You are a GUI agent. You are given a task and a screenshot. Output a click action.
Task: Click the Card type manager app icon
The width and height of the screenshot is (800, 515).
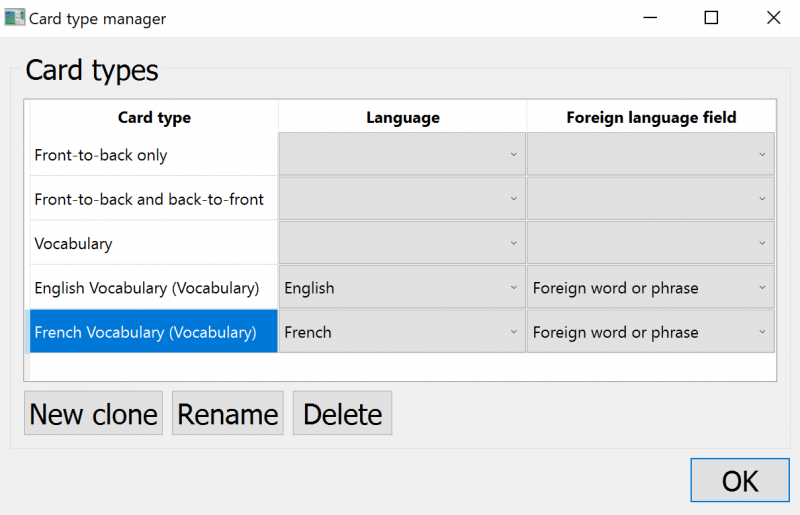14,18
